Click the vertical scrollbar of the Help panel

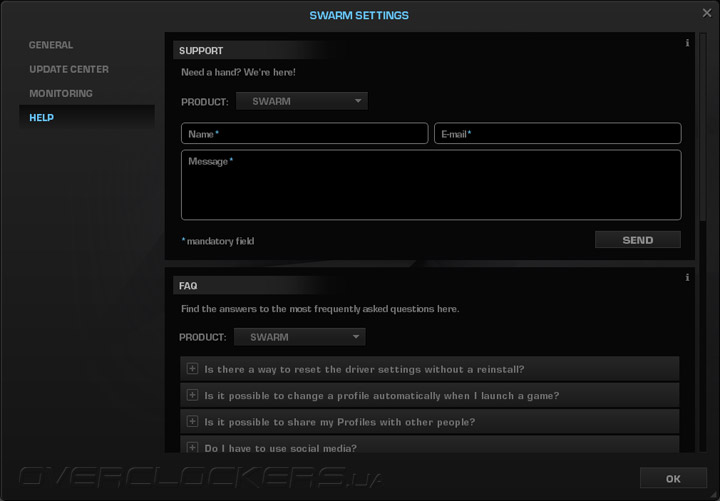pyautogui.click(x=703, y=242)
